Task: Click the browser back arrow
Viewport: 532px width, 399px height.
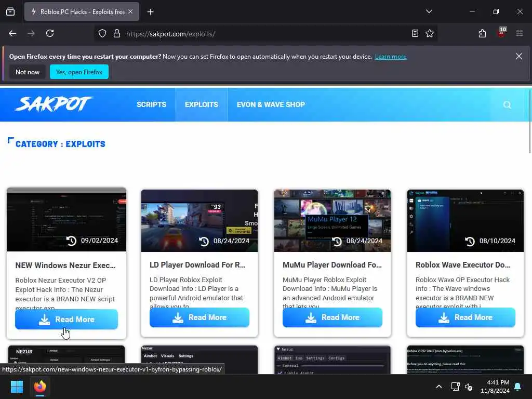Action: 12,33
